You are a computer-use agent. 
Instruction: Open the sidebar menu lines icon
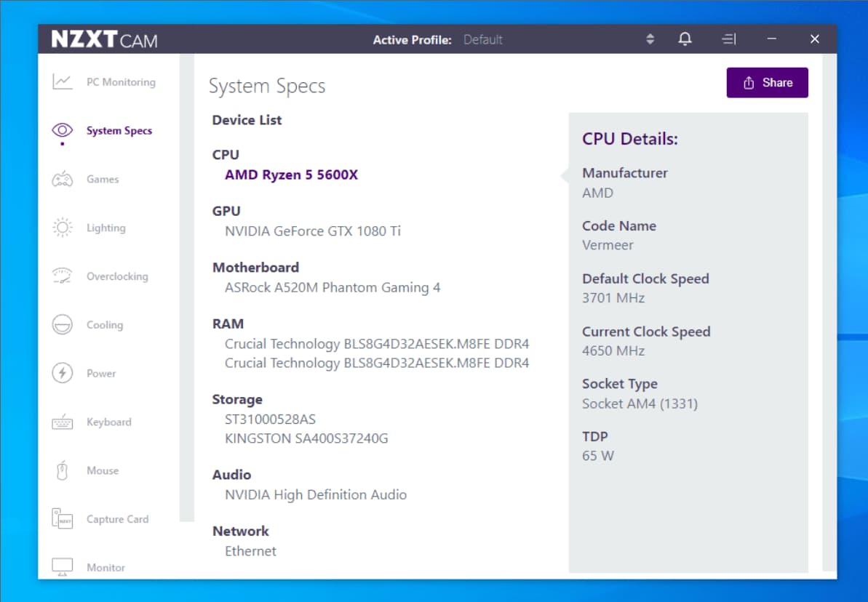tap(728, 39)
